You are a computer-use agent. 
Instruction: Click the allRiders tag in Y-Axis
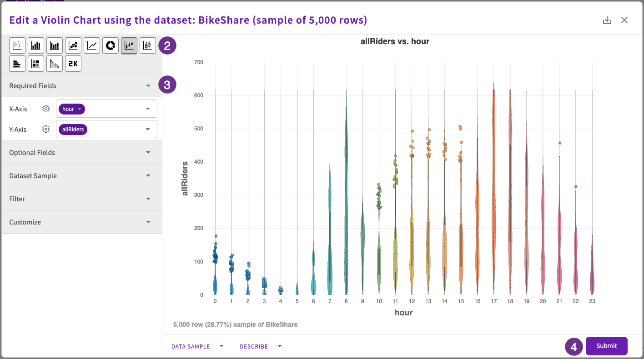click(x=73, y=130)
